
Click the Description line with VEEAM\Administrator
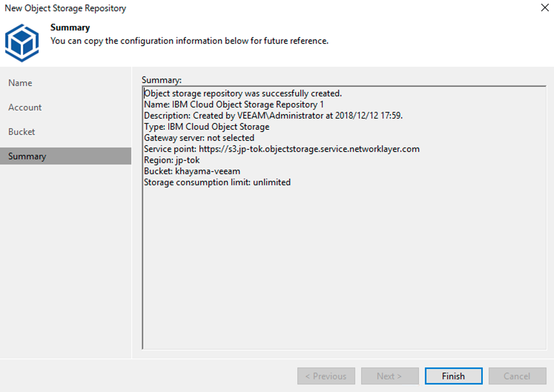click(x=273, y=116)
